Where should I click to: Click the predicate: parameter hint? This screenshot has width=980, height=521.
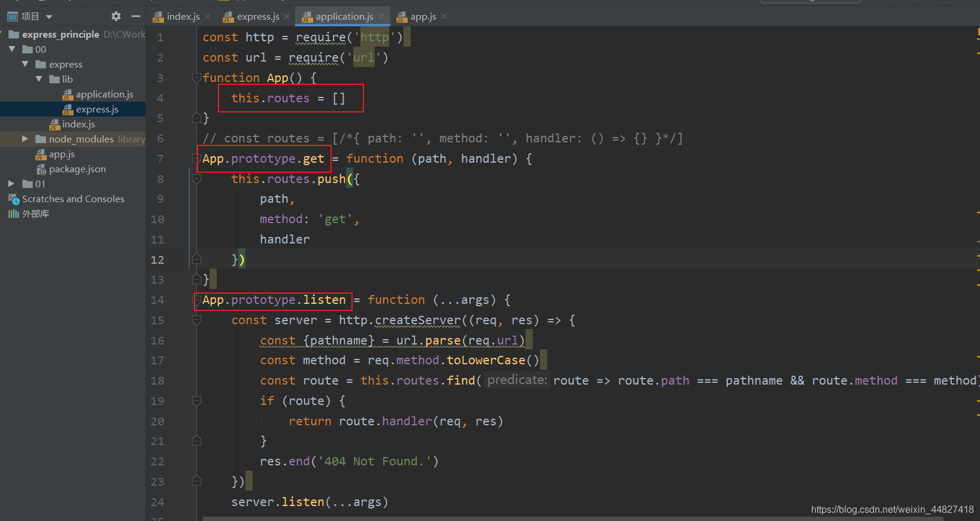(x=517, y=380)
